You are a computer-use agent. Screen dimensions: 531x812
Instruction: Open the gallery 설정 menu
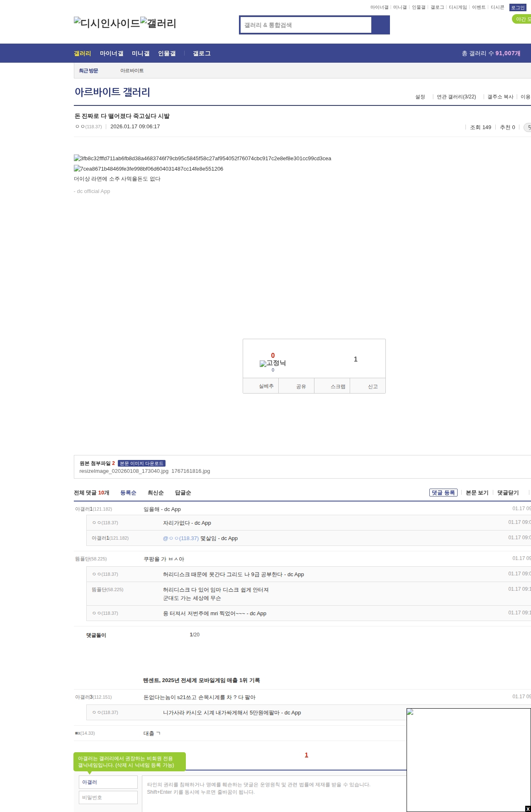(x=420, y=97)
